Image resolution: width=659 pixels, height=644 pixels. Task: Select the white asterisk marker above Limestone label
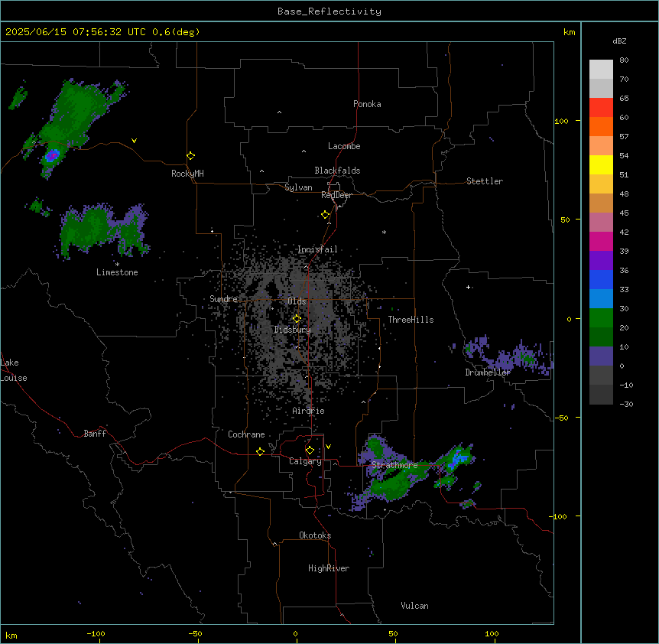click(x=117, y=265)
